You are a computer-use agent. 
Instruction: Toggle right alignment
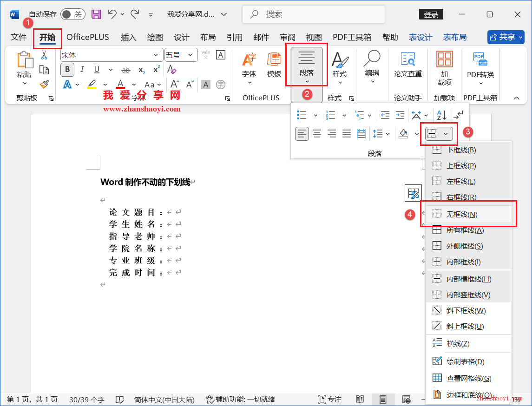pyautogui.click(x=332, y=134)
